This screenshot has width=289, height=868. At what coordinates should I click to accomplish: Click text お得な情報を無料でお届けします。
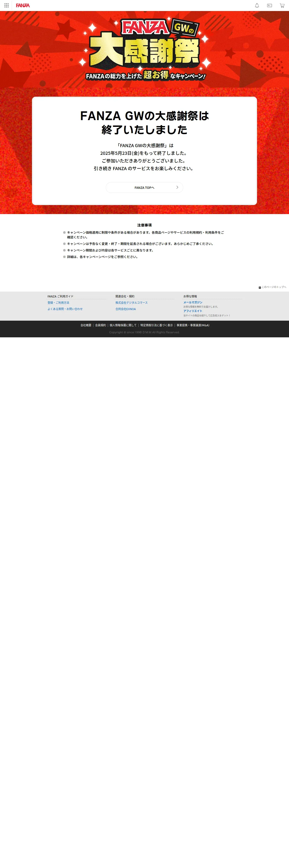pyautogui.click(x=201, y=307)
